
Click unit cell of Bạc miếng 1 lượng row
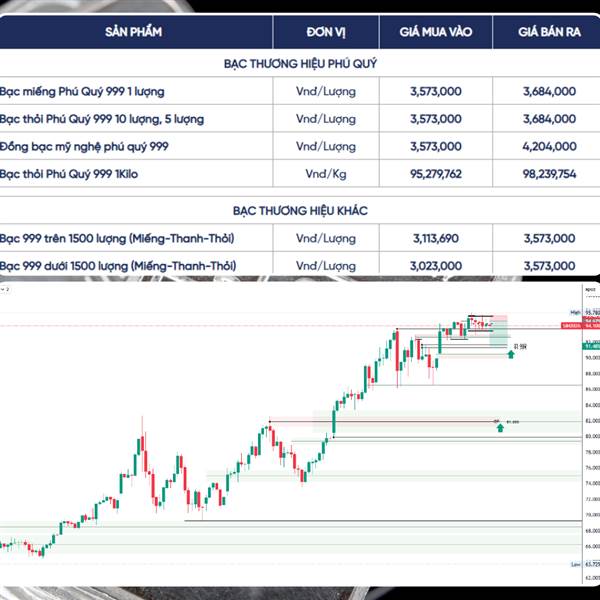click(x=326, y=91)
